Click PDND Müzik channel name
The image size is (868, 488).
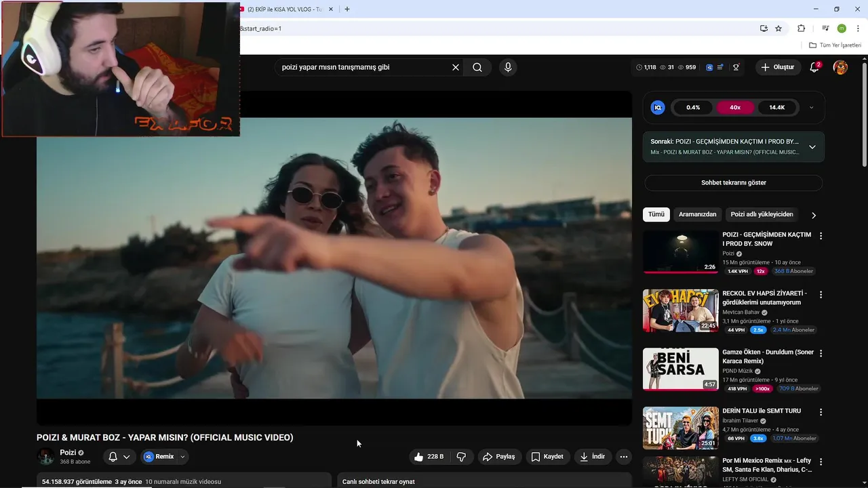[737, 371]
